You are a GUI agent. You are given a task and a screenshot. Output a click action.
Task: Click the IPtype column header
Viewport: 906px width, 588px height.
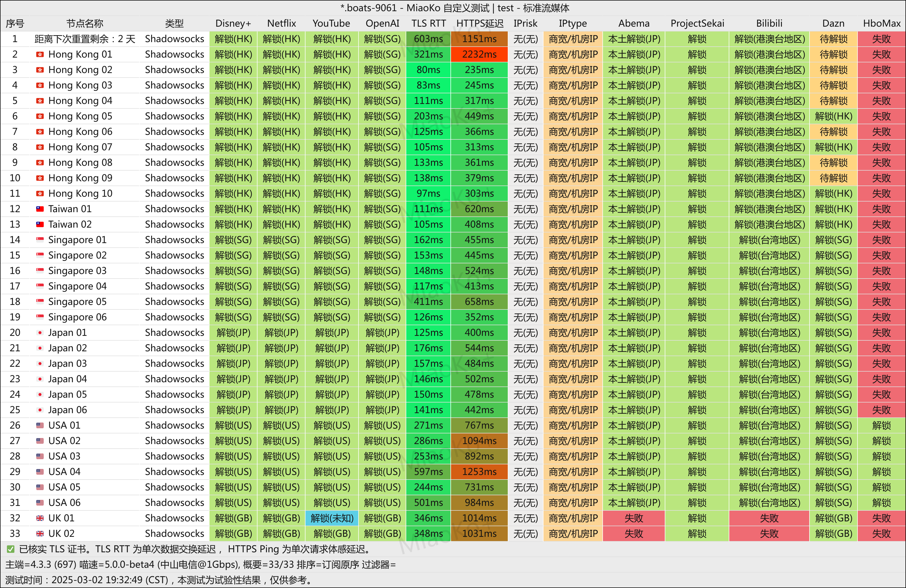click(x=573, y=23)
